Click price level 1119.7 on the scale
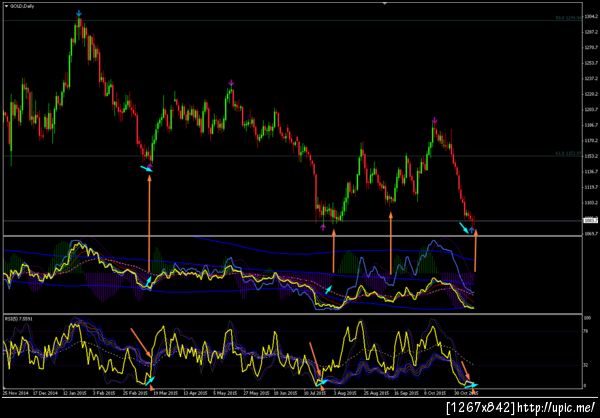The height and width of the screenshot is (418, 600). click(x=589, y=187)
